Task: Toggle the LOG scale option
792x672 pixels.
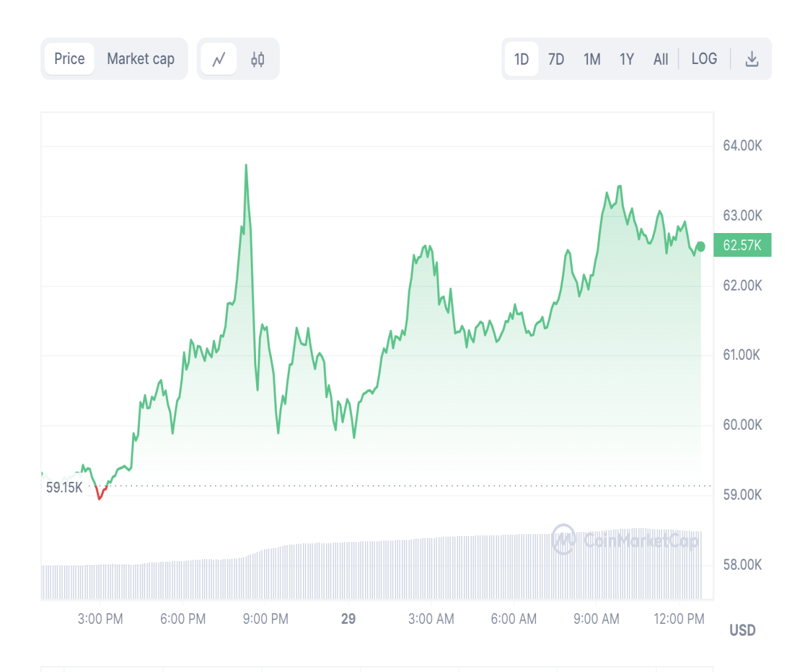Action: point(704,59)
